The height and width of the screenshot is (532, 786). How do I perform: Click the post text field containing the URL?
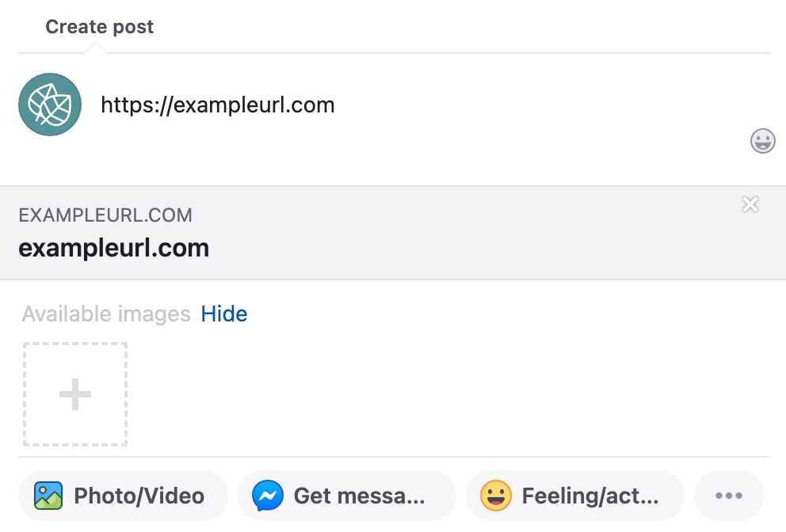[x=219, y=104]
